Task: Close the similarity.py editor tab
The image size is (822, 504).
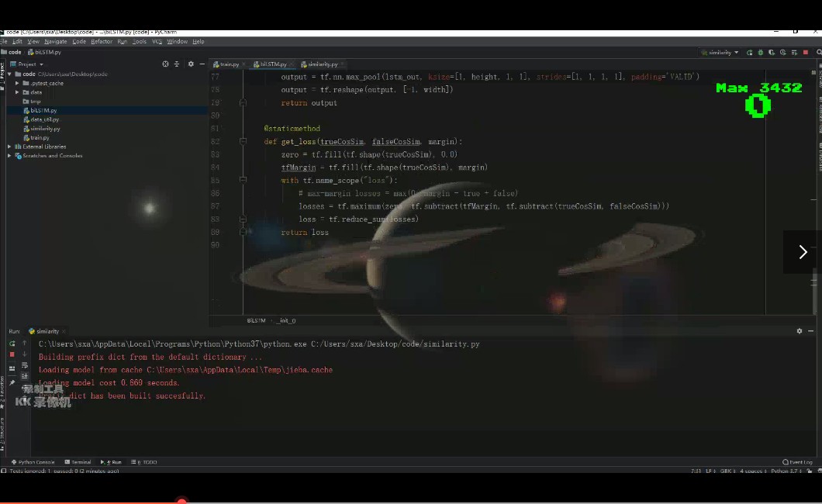Action: point(342,64)
